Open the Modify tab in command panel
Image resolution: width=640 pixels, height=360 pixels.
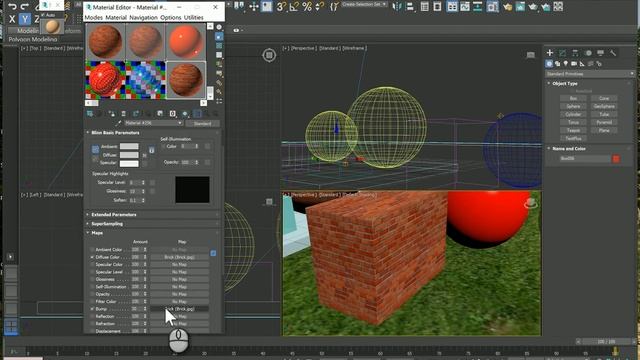(x=562, y=53)
